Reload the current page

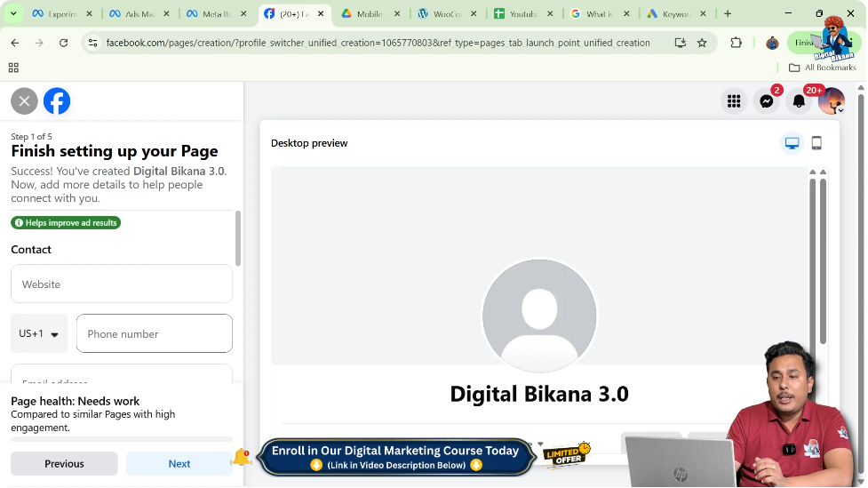tap(64, 43)
